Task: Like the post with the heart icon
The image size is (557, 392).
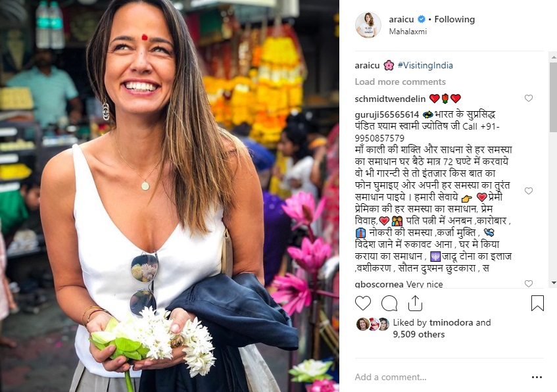Action: point(363,303)
